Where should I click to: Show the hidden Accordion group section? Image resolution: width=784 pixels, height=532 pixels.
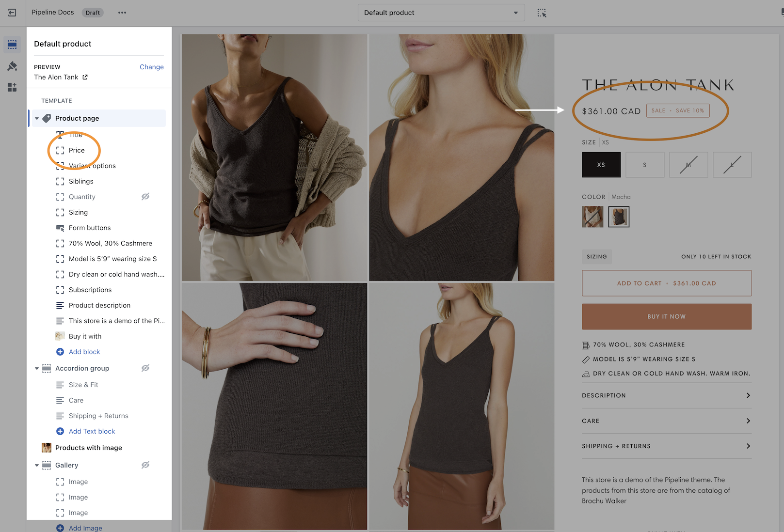click(x=145, y=368)
